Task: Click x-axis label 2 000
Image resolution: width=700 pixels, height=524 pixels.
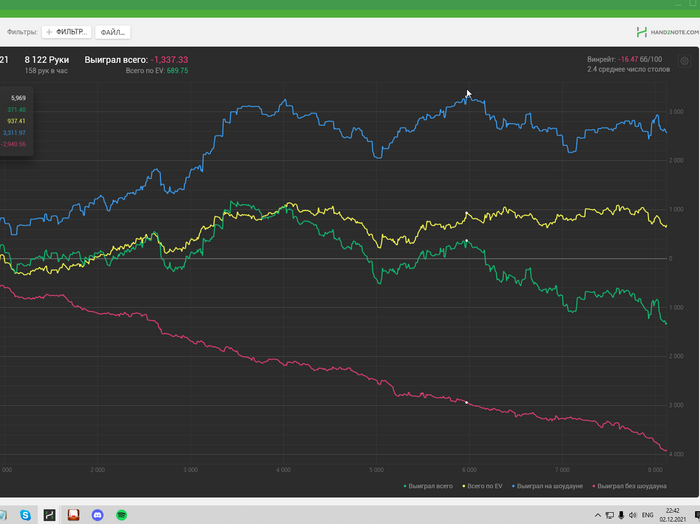Action: pyautogui.click(x=97, y=470)
